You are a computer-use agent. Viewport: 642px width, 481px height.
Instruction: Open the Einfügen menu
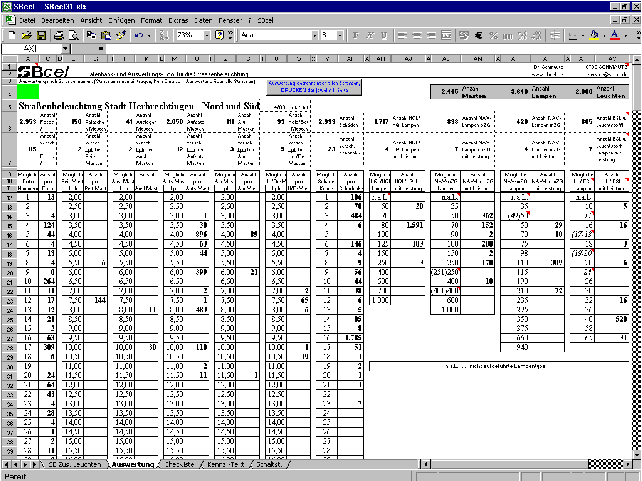122,20
